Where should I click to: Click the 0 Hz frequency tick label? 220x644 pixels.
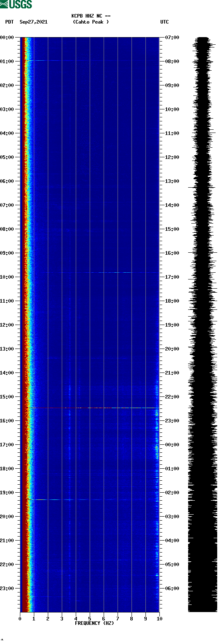pyautogui.click(x=20, y=619)
